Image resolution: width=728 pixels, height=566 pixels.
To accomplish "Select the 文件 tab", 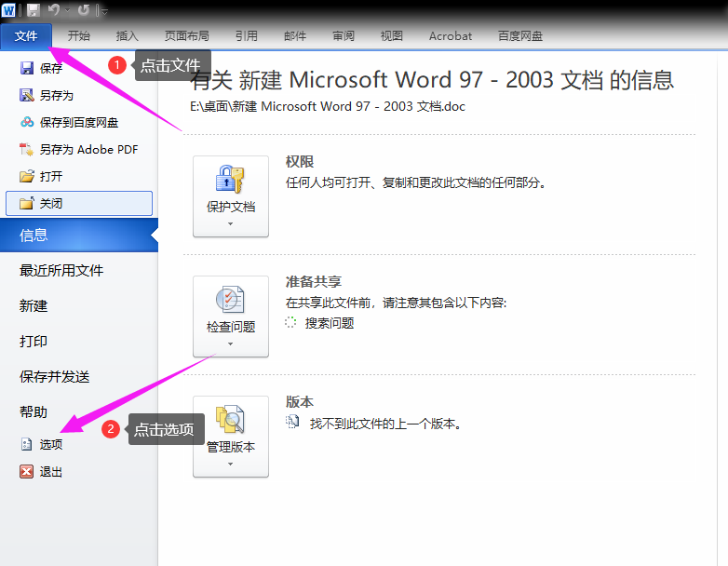I will click(26, 36).
